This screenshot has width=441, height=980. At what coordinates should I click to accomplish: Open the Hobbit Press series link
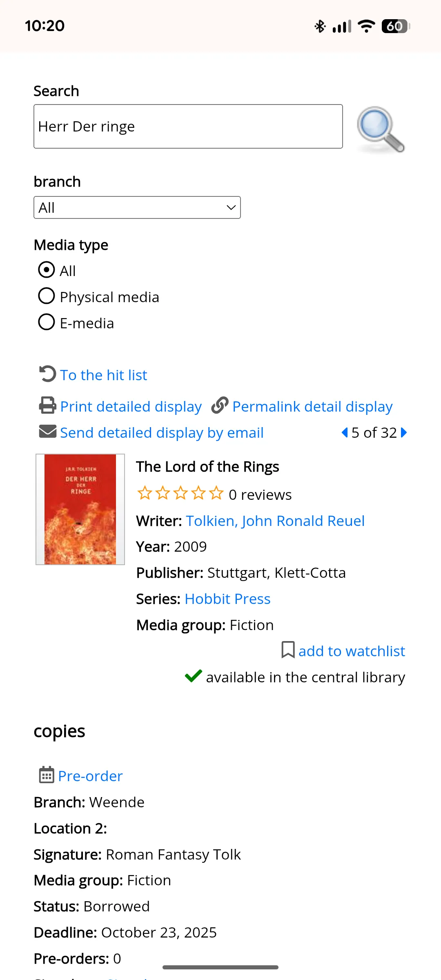coord(227,599)
